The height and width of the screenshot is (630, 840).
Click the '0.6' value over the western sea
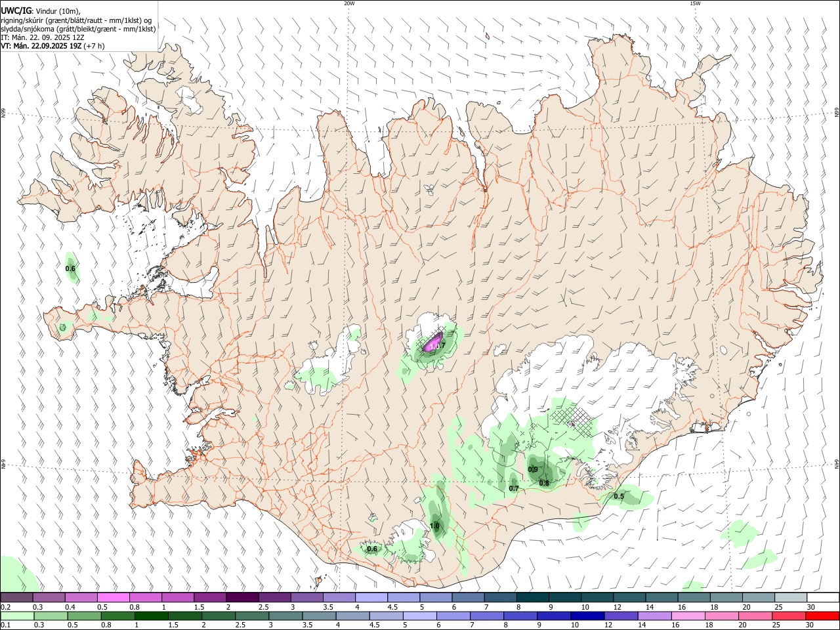point(70,268)
